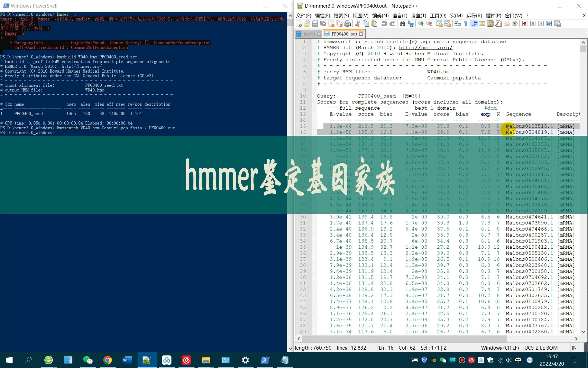Viewport: 588px width, 368px height.
Task: Click the Undo arrow toolbar icon
Action: (384, 24)
